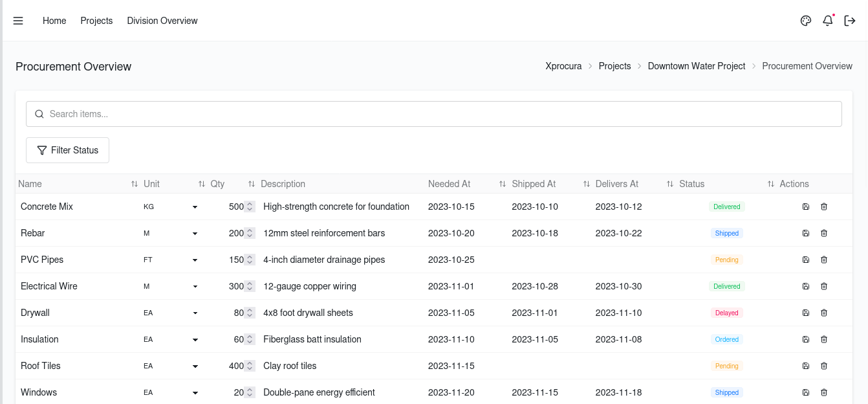Click the Filter Status button
The image size is (868, 404).
67,150
